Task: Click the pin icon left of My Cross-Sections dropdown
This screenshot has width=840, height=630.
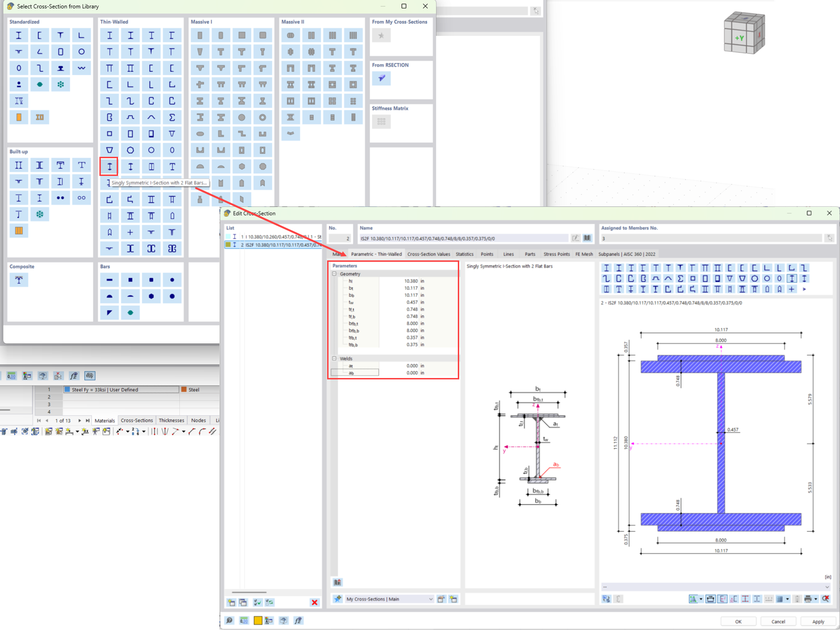Action: pos(337,599)
